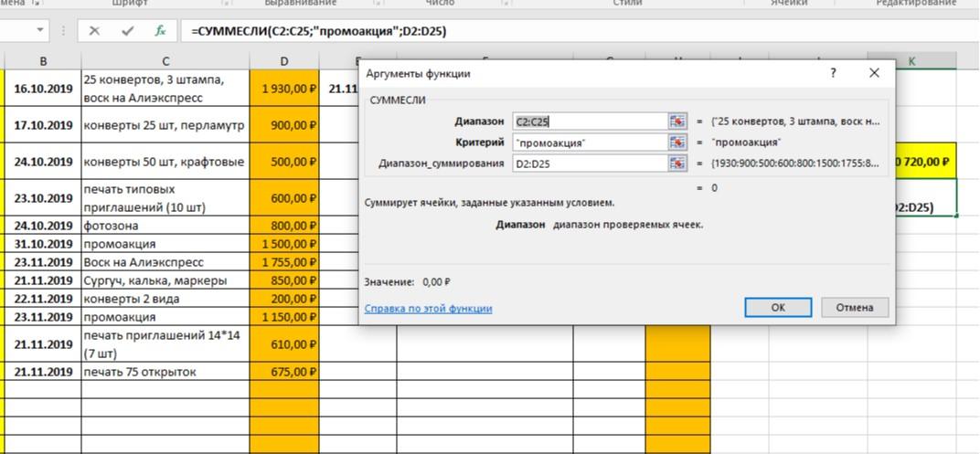This screenshot has height=454, width=980.
Task: Select column C header
Action: tap(165, 61)
